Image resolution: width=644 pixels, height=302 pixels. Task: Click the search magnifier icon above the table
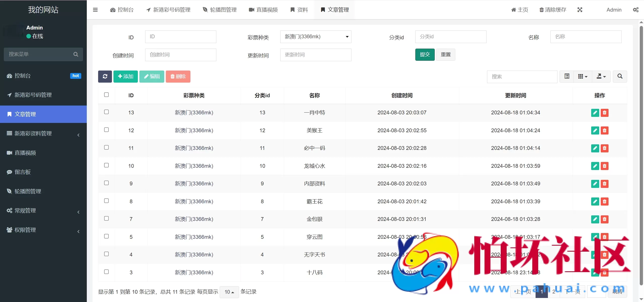click(x=620, y=76)
